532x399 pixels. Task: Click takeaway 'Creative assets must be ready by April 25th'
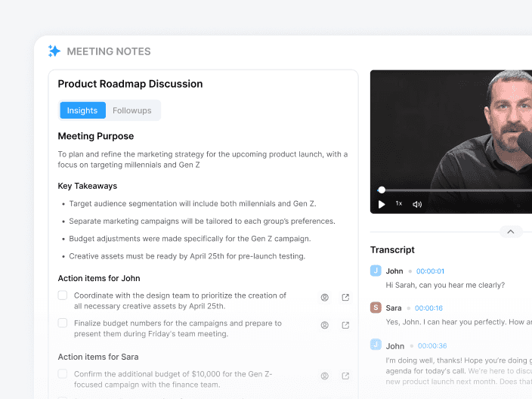pos(187,256)
